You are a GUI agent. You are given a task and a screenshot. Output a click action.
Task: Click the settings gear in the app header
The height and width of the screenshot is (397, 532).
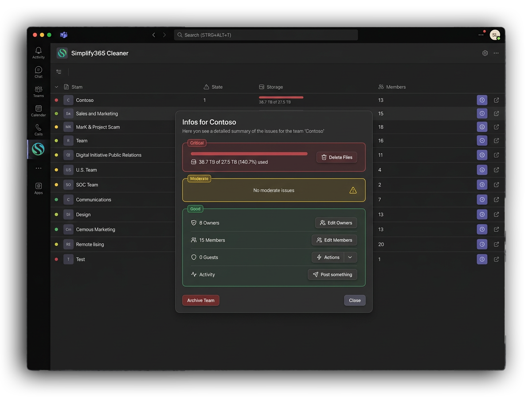click(485, 53)
